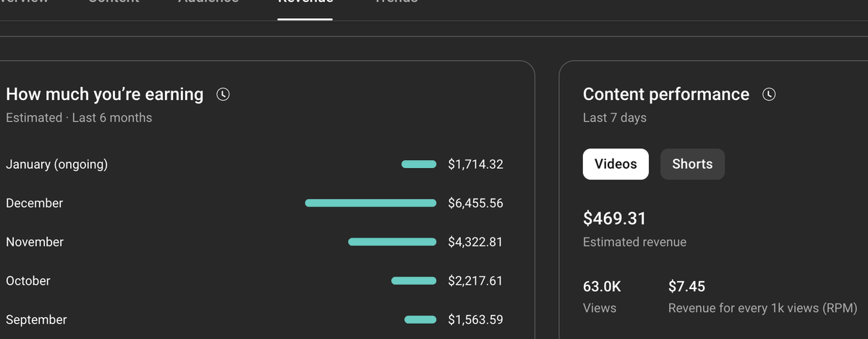Click the "Revenue for every 1k views (RPM)" label
This screenshot has width=868, height=339.
[x=763, y=308]
